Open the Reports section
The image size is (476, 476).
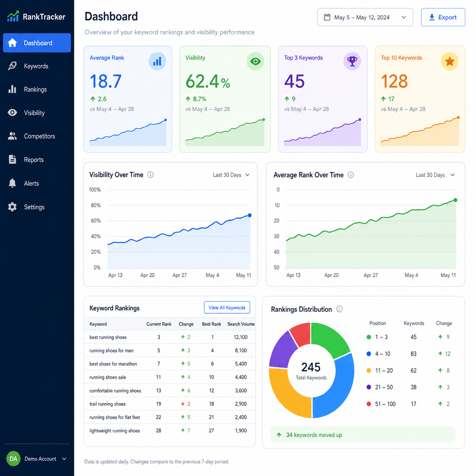click(x=37, y=160)
